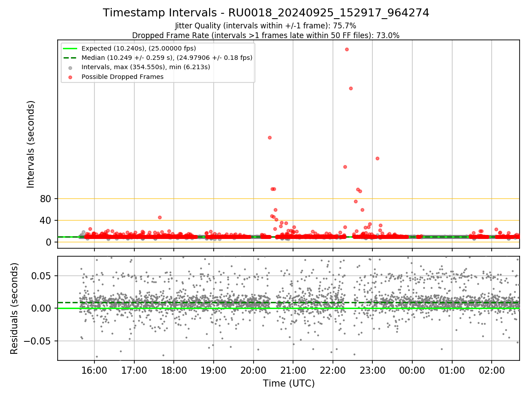Click the red outlier point just after 23:00
Screen dimensions: 532x399
point(377,158)
